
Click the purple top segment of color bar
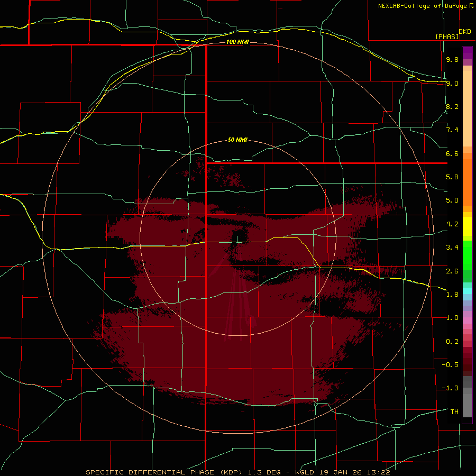tap(467, 53)
